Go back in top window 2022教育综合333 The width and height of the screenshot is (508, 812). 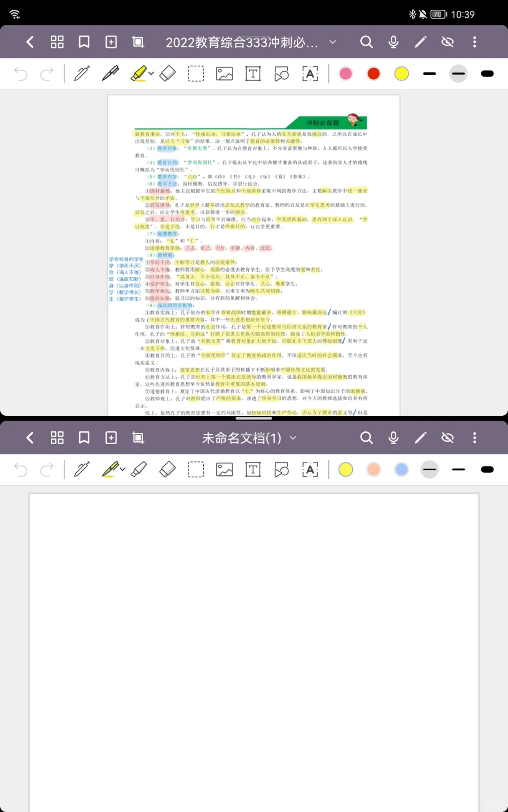click(x=30, y=42)
